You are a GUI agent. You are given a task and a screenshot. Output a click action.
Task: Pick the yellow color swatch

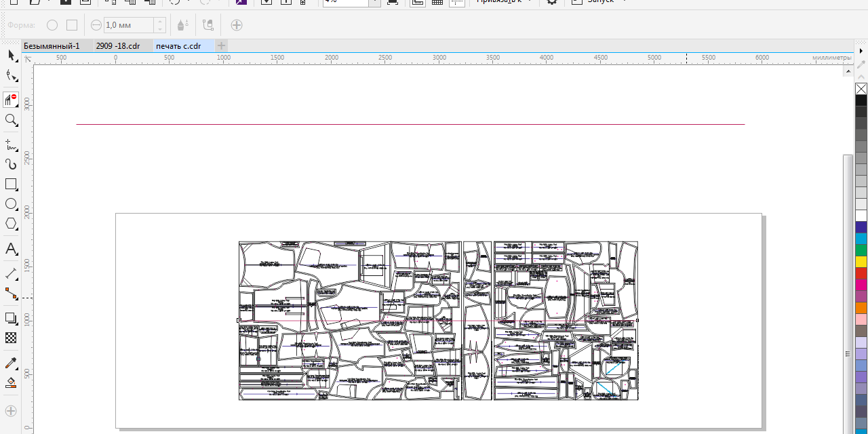861,262
